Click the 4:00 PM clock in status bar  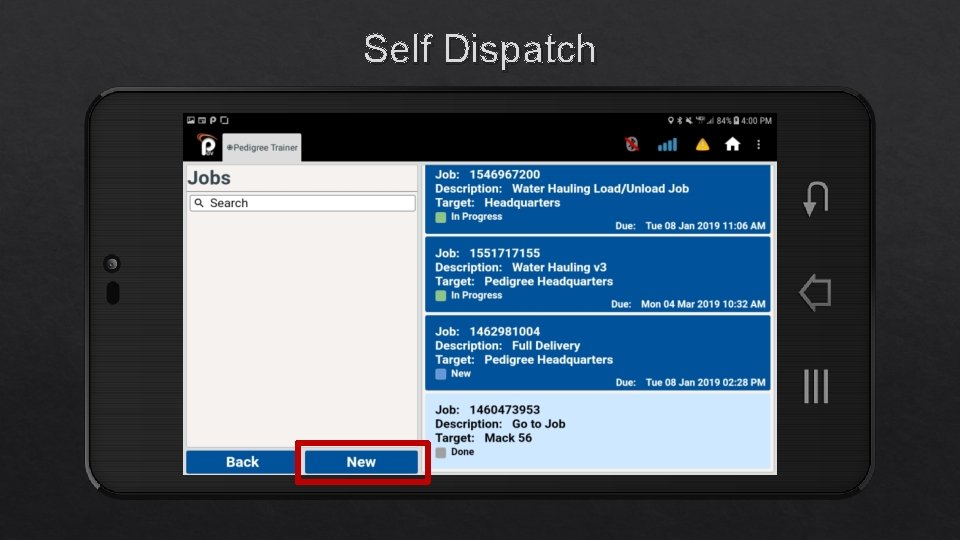coord(756,121)
